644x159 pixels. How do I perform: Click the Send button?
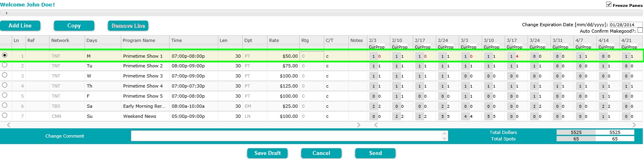pyautogui.click(x=375, y=153)
